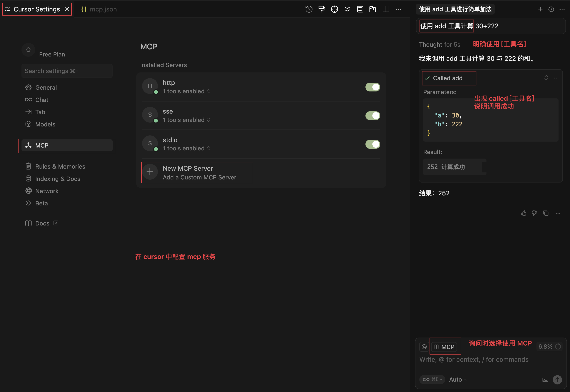The height and width of the screenshot is (392, 570).
Task: Start a new chat with plus icon
Action: pyautogui.click(x=540, y=9)
